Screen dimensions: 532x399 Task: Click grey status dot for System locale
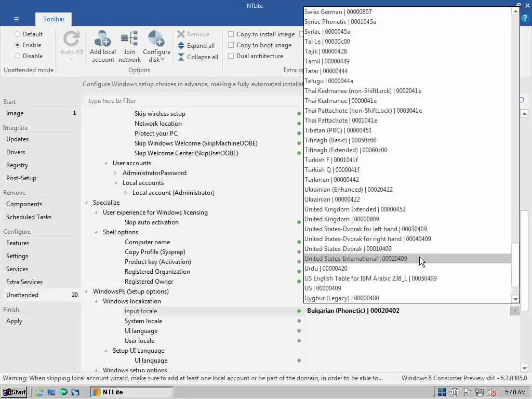coord(299,321)
